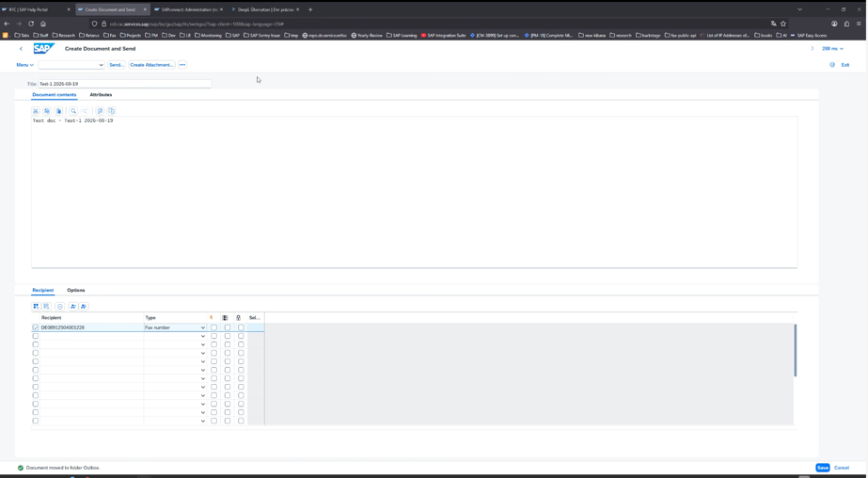The image size is (868, 478).
Task: Open the Fax number type dropdown
Action: coord(202,327)
